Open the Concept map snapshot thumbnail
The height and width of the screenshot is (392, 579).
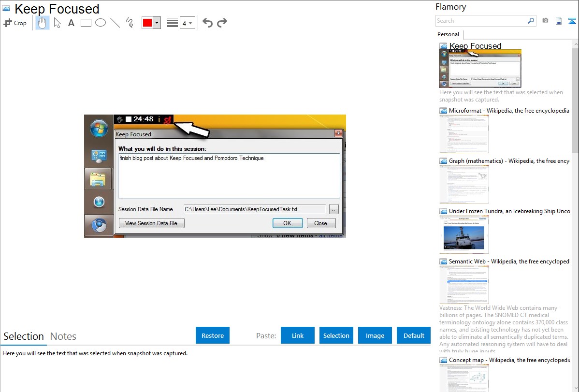click(x=464, y=378)
